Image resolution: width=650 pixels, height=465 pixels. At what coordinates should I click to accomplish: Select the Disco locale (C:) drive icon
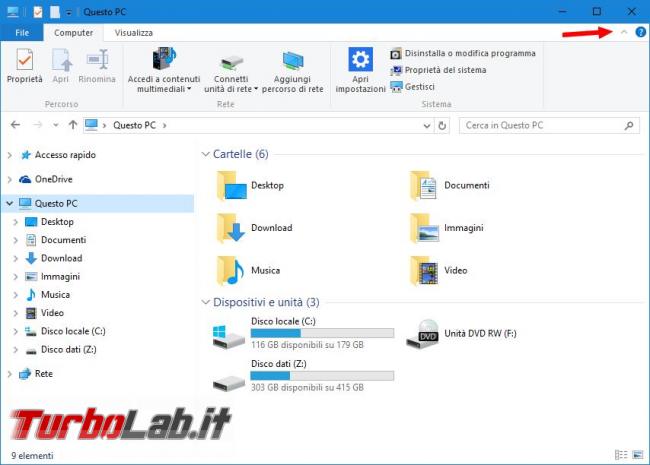228,337
